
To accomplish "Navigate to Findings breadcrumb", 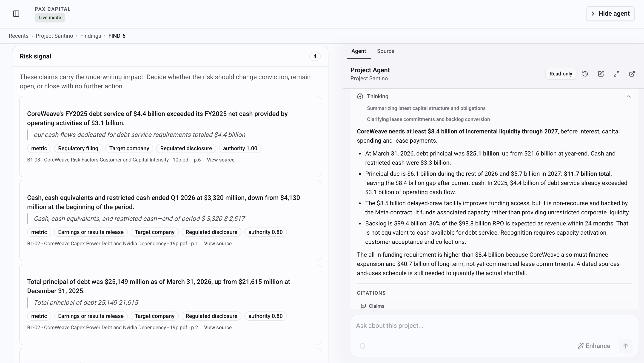I will (x=91, y=36).
